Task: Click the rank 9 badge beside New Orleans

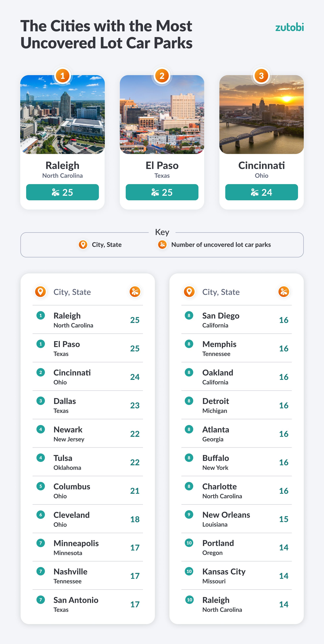Action: (189, 514)
